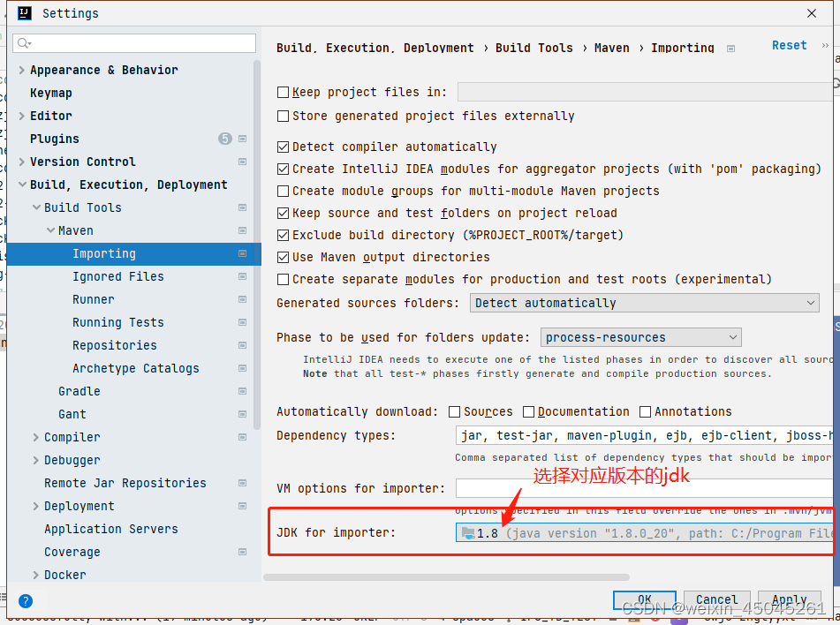Screen dimensions: 840x625
Task: Enable the Keep project files in checkbox
Action: [x=283, y=91]
